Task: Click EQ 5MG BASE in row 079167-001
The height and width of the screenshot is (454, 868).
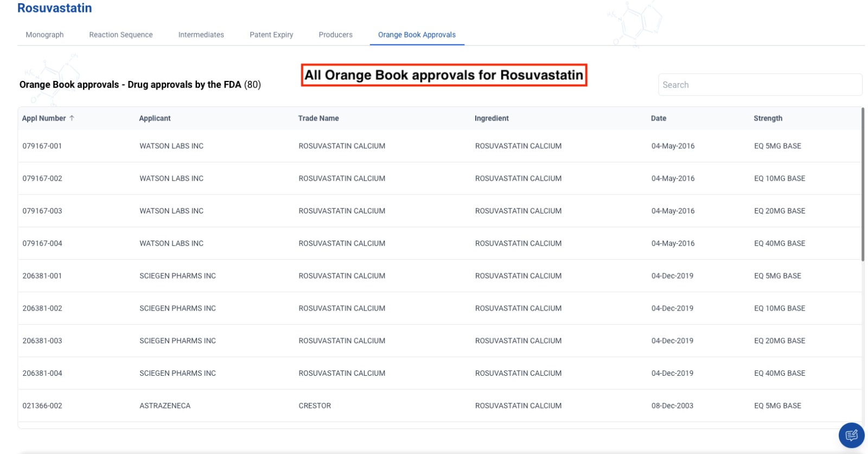Action: [777, 146]
